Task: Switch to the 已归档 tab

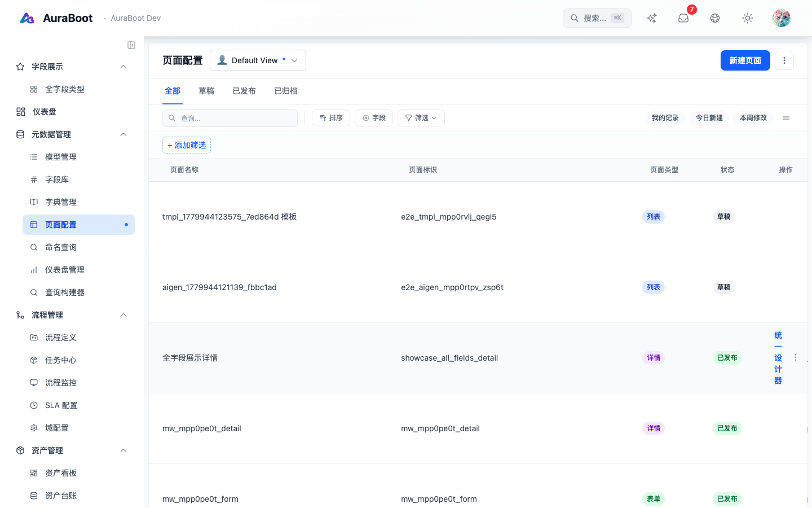Action: tap(286, 91)
